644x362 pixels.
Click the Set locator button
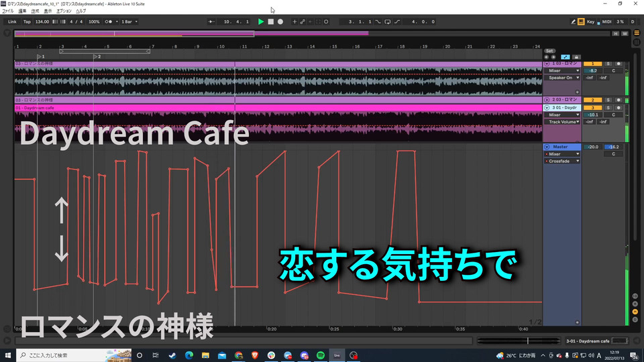pyautogui.click(x=549, y=51)
